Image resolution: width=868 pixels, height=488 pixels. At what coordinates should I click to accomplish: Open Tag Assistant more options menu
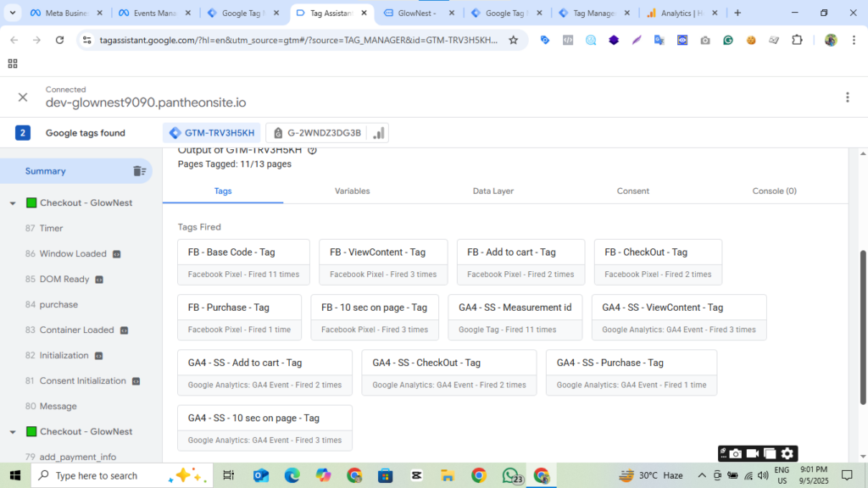coord(848,97)
